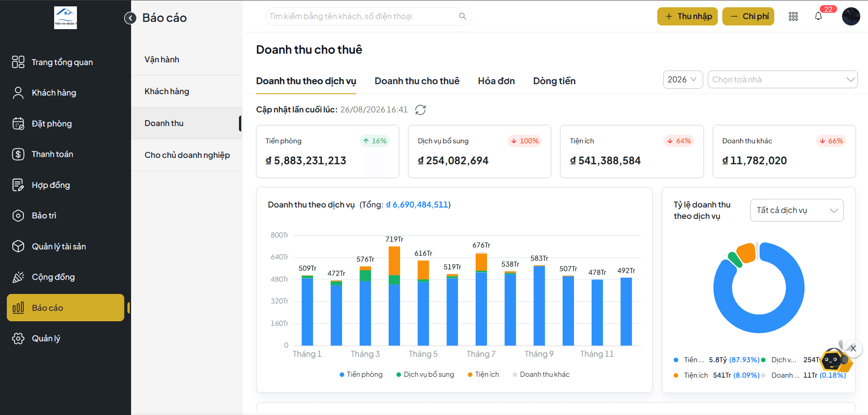Switch to Doanh thu theo dịch vụ tab
Viewport: 868px width, 415px height.
[306, 81]
